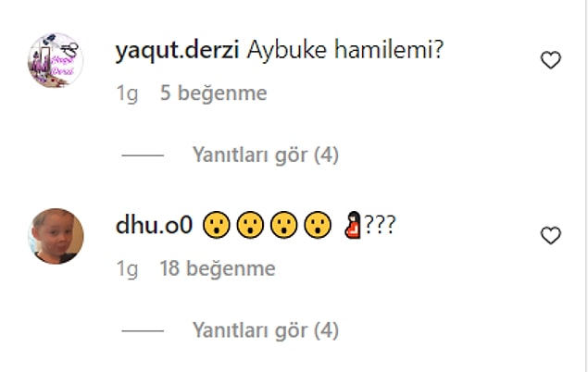The image size is (588, 372).
Task: Expand 'Yanıtları gör (4)' under dhu.o0's comment
Action: point(266,330)
